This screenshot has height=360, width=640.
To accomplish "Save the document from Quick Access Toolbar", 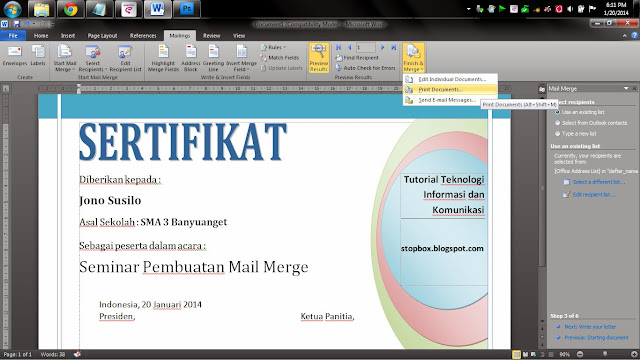I will [16, 24].
